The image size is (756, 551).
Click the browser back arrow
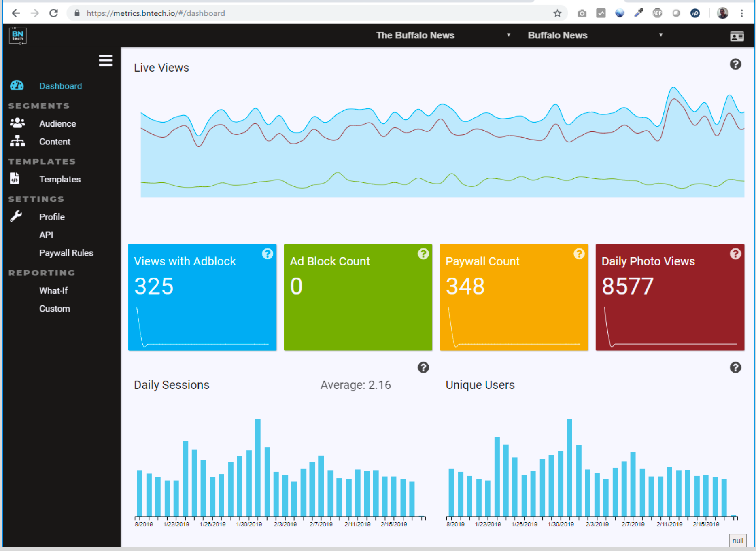pos(16,13)
